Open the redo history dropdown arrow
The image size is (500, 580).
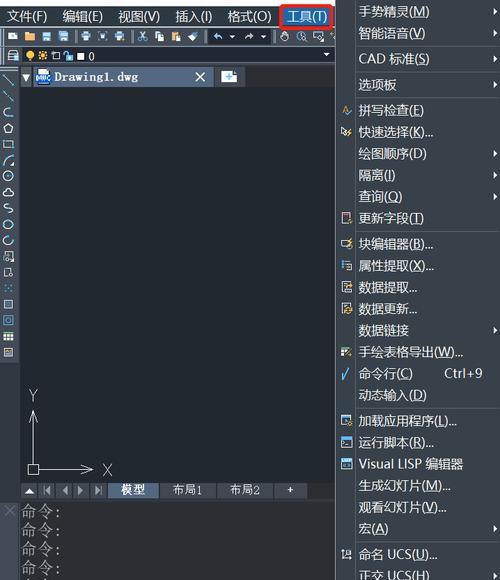(263, 37)
